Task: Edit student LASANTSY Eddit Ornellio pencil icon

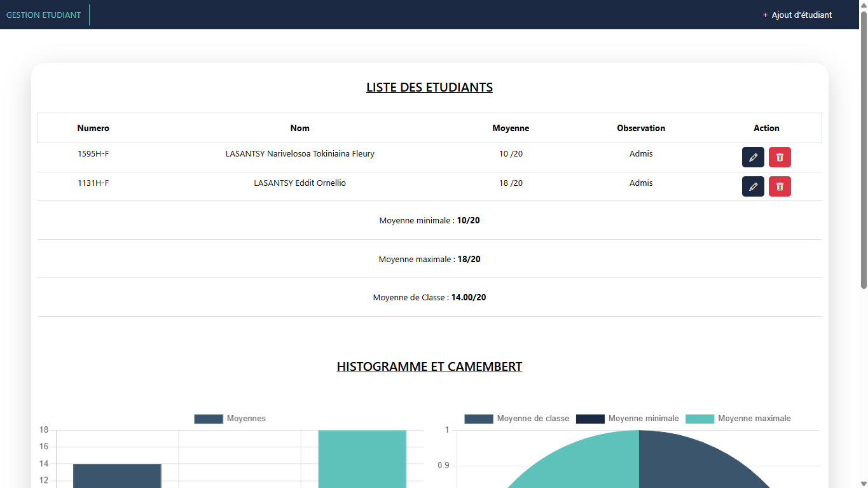Action: (753, 186)
